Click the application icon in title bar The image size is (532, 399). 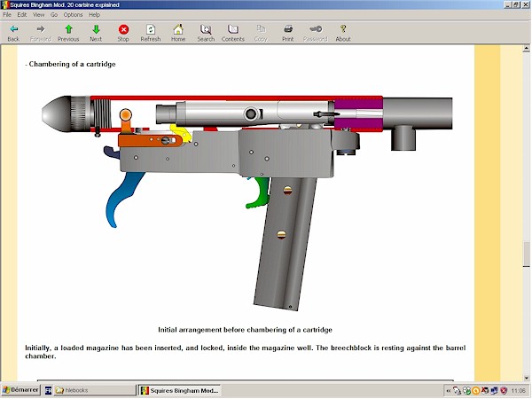(x=4, y=4)
